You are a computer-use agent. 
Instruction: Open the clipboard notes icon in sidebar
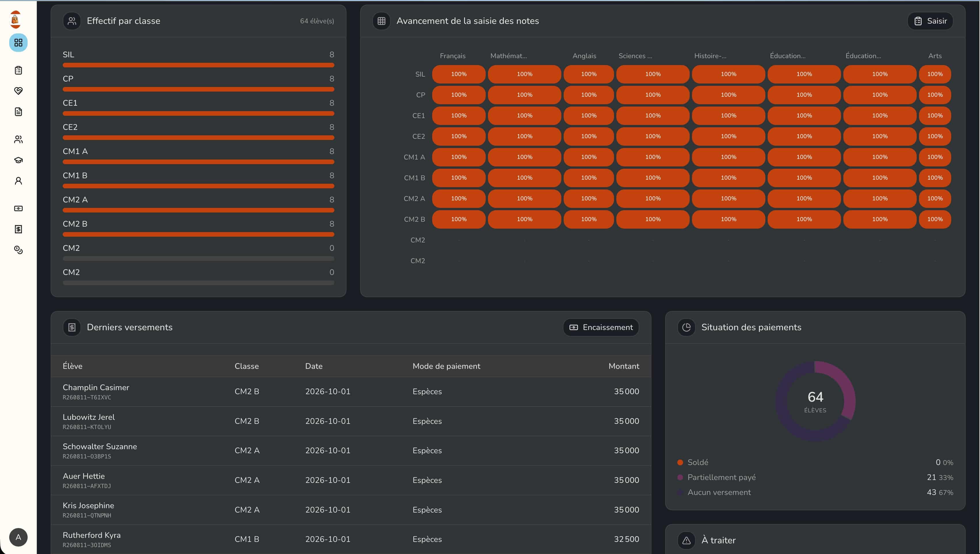(x=18, y=71)
